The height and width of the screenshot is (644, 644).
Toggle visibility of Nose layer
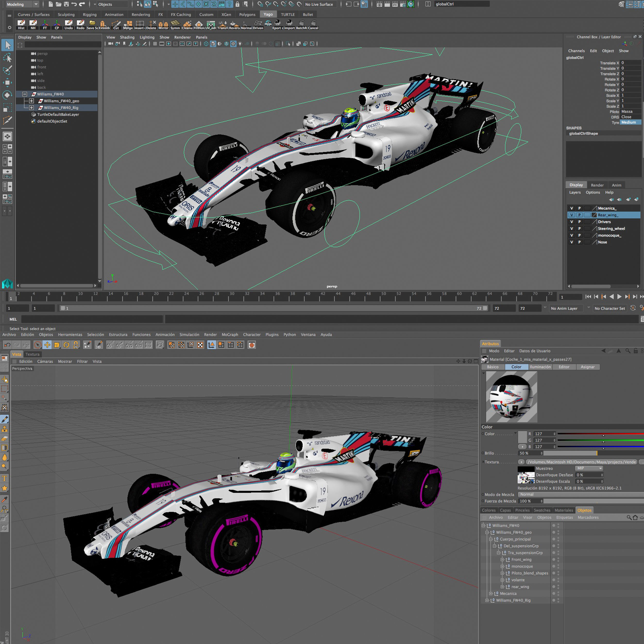(x=572, y=242)
